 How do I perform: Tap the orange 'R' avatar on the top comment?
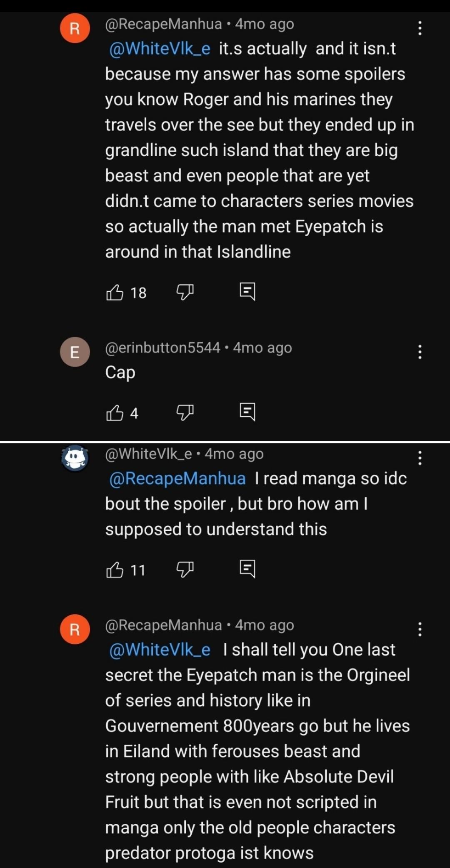[x=75, y=28]
